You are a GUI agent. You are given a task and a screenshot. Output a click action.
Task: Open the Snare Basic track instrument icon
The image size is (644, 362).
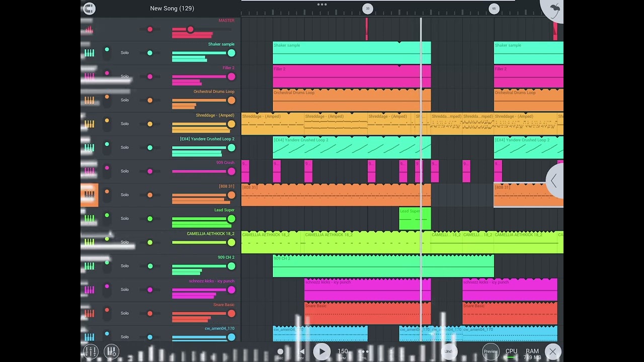click(89, 313)
